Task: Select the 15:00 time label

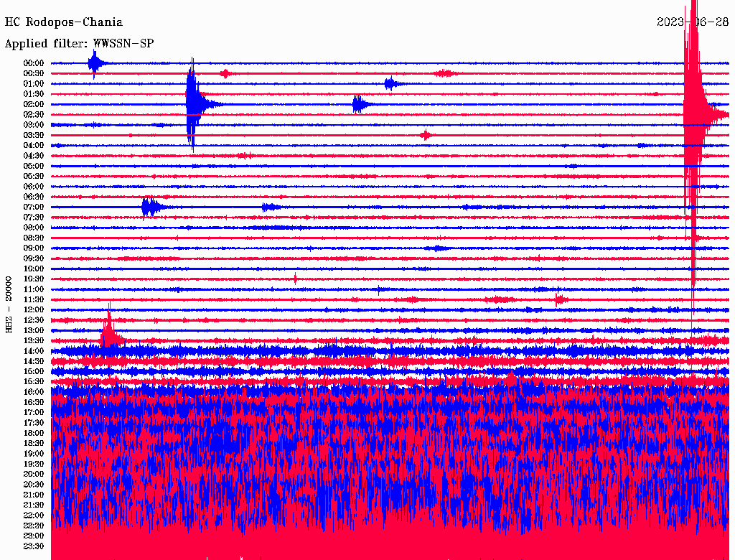Action: pyautogui.click(x=34, y=371)
